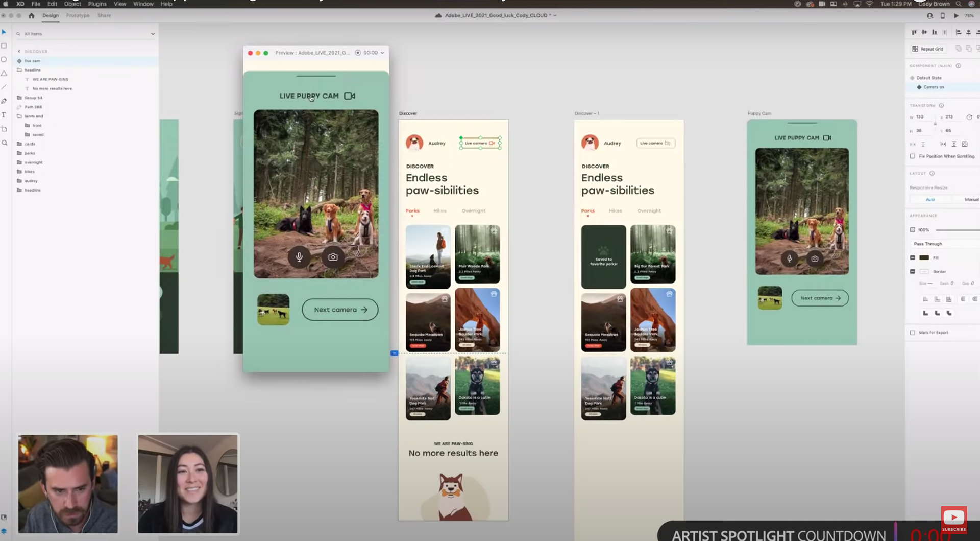The image size is (980, 541).
Task: Click the camera snapshot button in Preview window
Action: point(333,257)
